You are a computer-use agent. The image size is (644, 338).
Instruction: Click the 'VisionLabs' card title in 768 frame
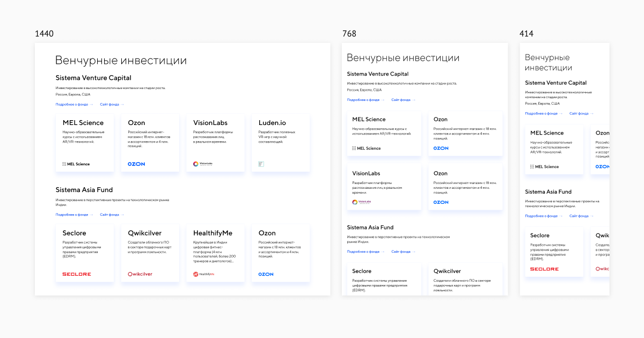pyautogui.click(x=367, y=173)
